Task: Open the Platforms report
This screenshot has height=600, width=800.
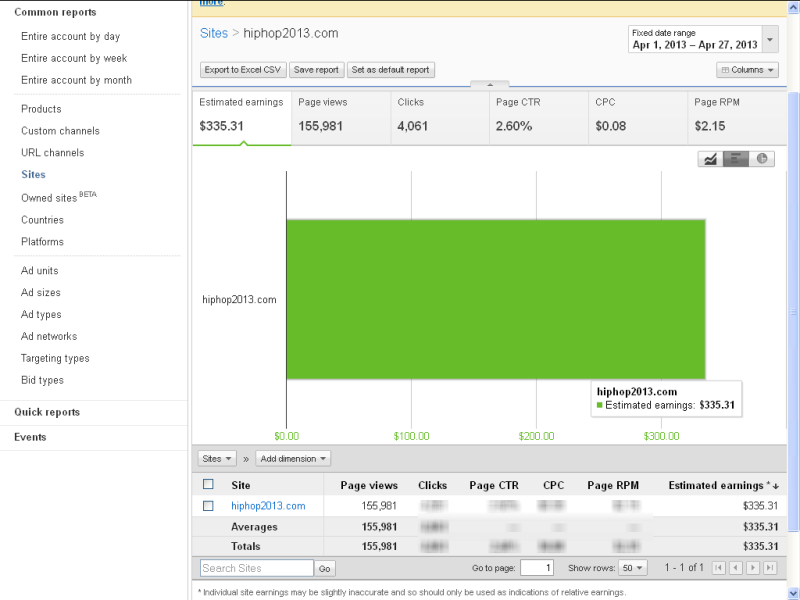Action: pyautogui.click(x=42, y=242)
